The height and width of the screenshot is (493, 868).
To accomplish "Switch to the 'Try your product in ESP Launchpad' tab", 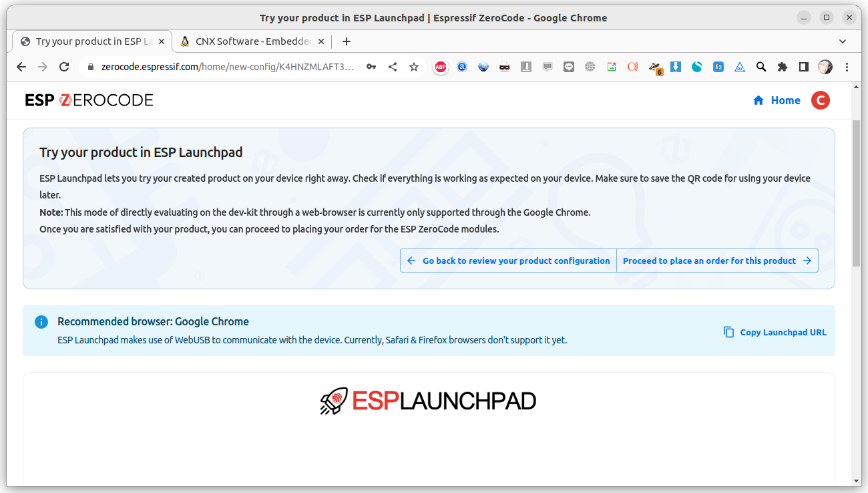I will tap(92, 41).
